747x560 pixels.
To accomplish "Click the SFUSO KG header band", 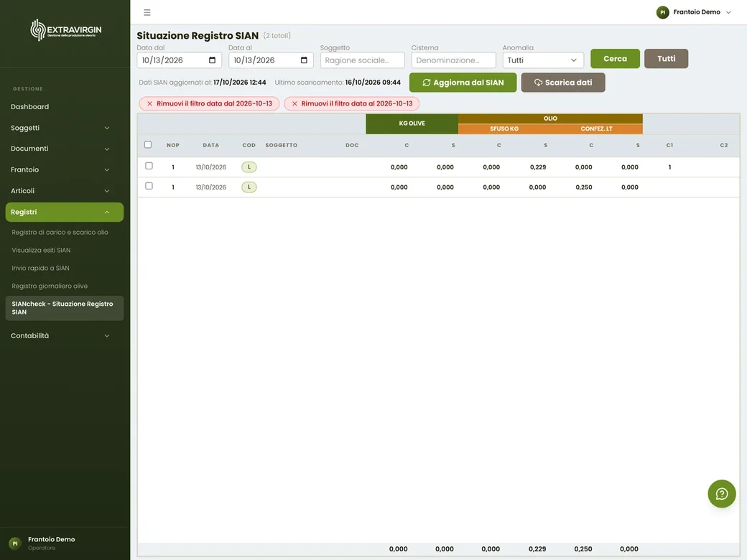I will [x=504, y=129].
